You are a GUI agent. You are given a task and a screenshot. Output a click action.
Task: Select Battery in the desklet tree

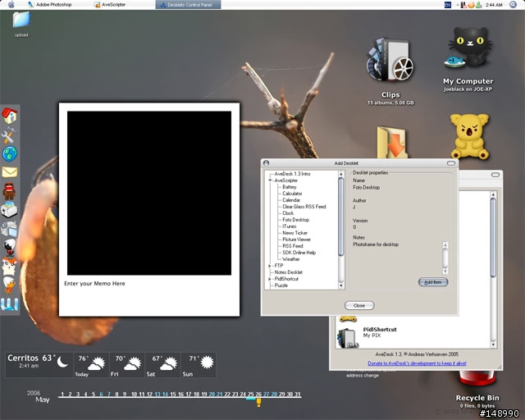coord(290,187)
